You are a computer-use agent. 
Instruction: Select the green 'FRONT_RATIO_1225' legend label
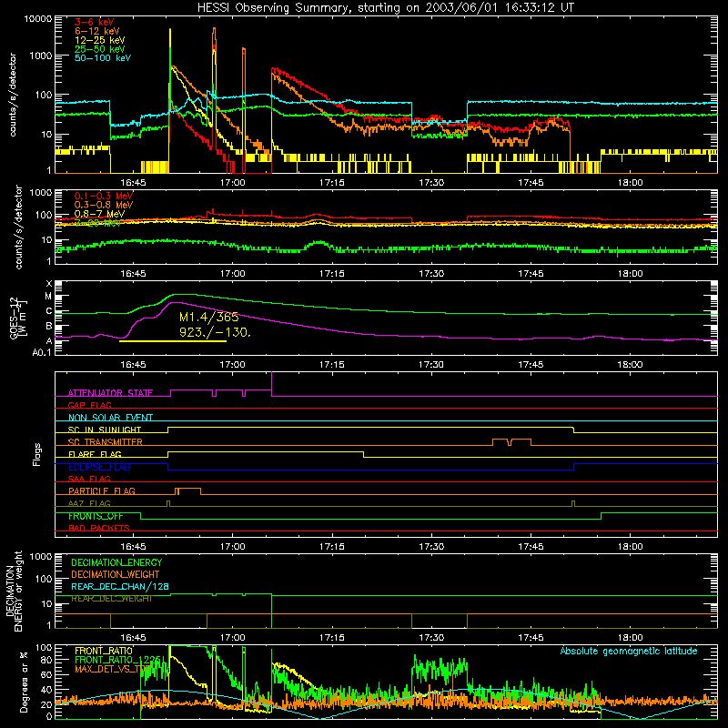pos(118,659)
